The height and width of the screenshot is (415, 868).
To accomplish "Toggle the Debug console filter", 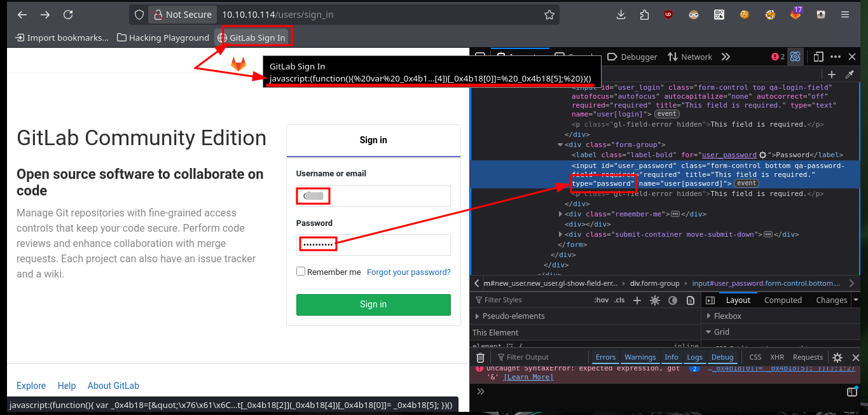I will pos(722,358).
